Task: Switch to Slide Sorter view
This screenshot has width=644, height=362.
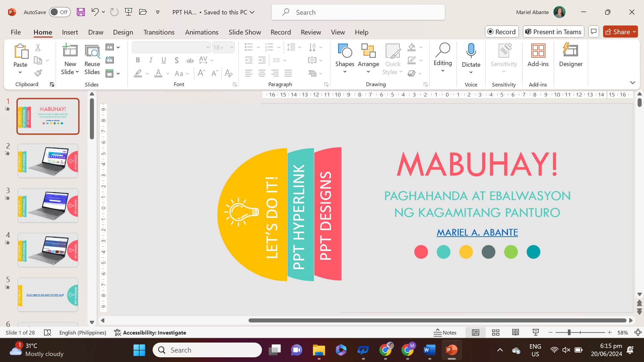Action: [x=495, y=333]
